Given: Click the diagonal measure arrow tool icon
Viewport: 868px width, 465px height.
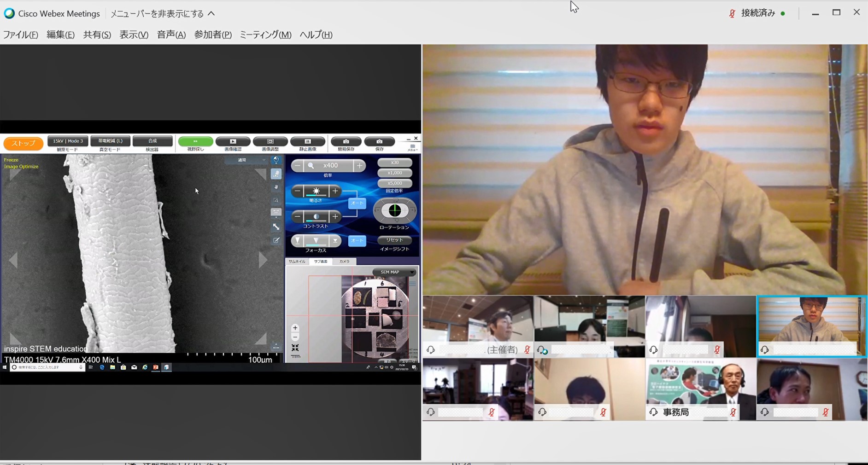Looking at the screenshot, I should coord(276,227).
